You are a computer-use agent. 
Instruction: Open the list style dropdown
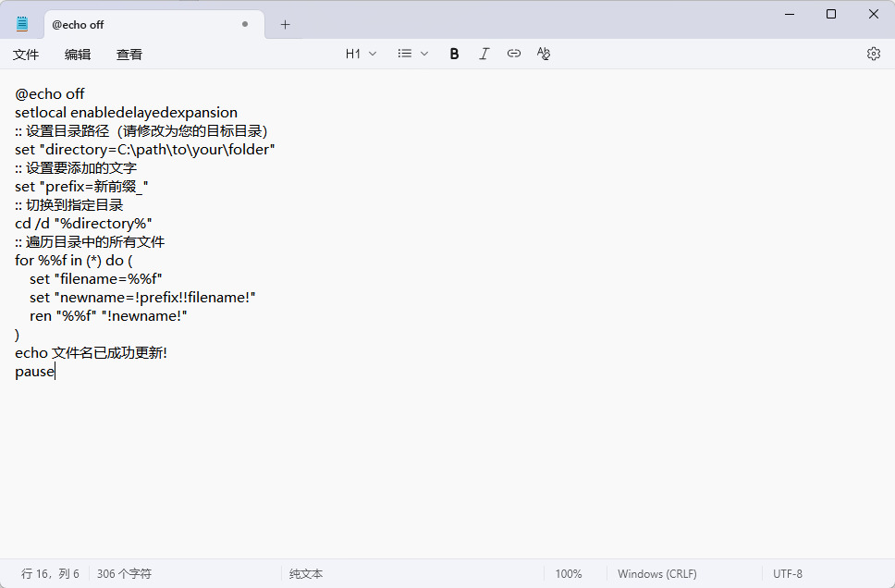coord(412,54)
